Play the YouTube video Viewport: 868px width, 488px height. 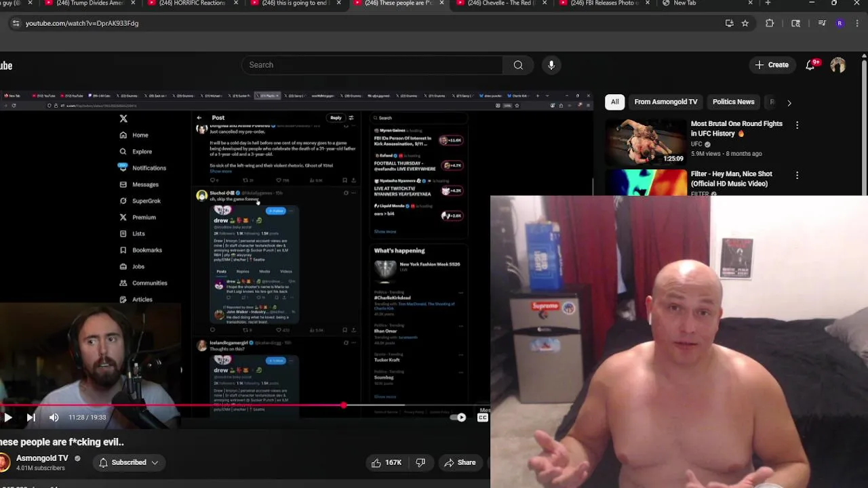(7, 418)
